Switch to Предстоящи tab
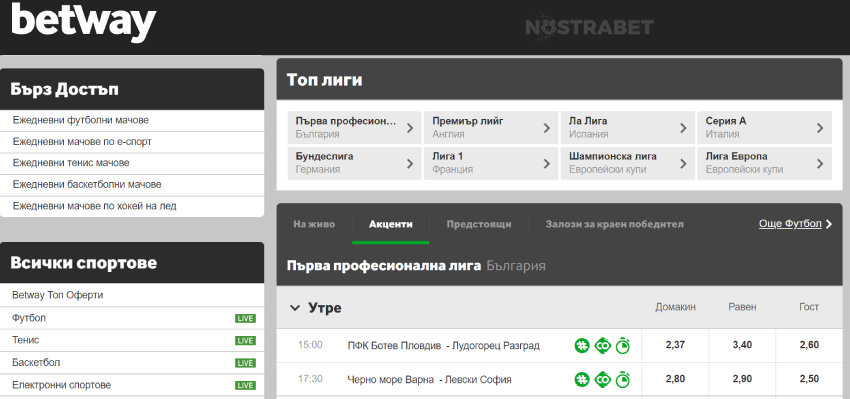Image resolution: width=850 pixels, height=399 pixels. [x=479, y=224]
